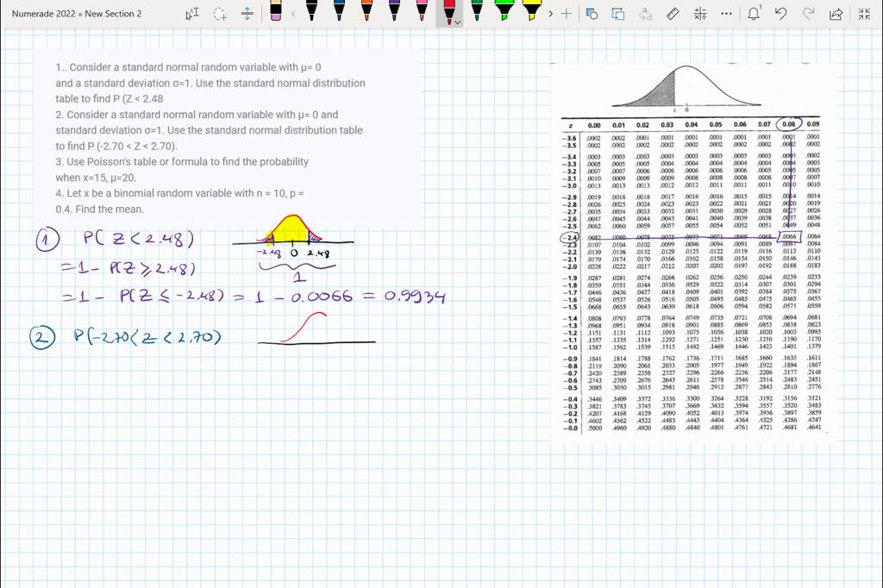Screen dimensions: 883x588
Task: Open the red pen options dropdown
Action: [458, 22]
